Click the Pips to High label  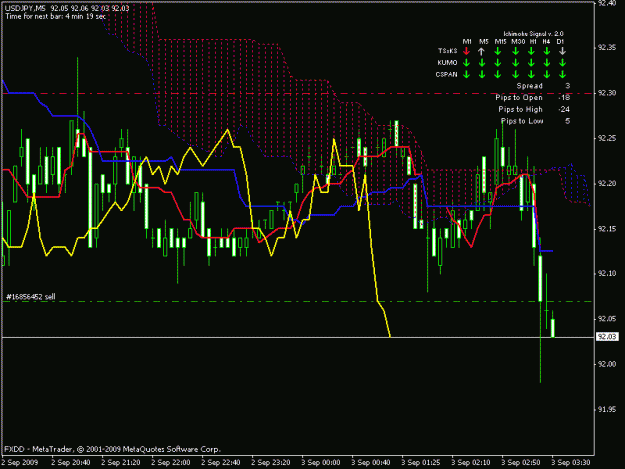click(x=521, y=109)
